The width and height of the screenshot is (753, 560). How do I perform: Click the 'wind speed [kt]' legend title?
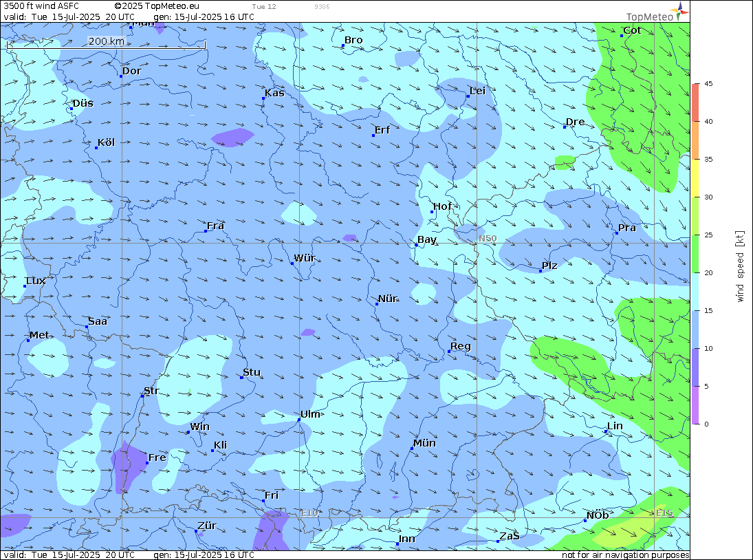point(740,266)
